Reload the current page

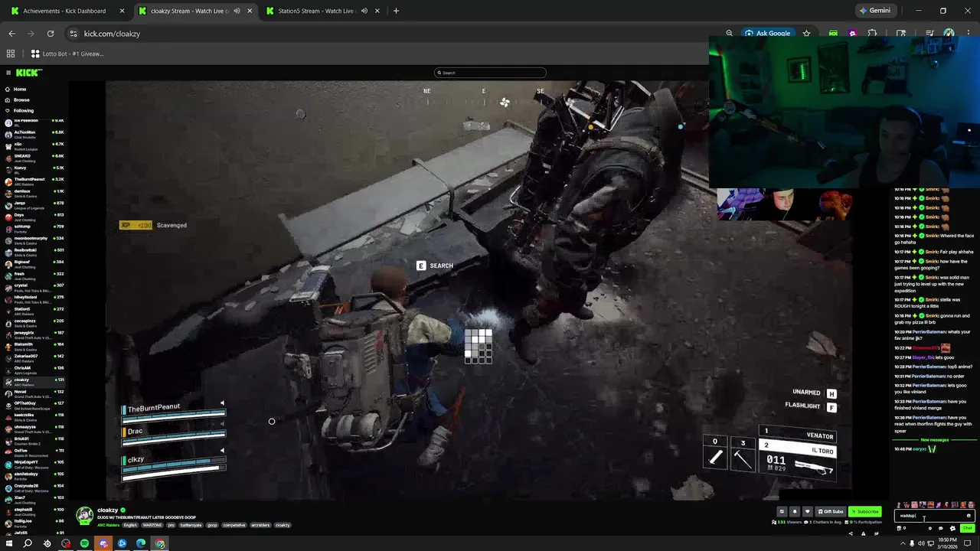pos(51,34)
